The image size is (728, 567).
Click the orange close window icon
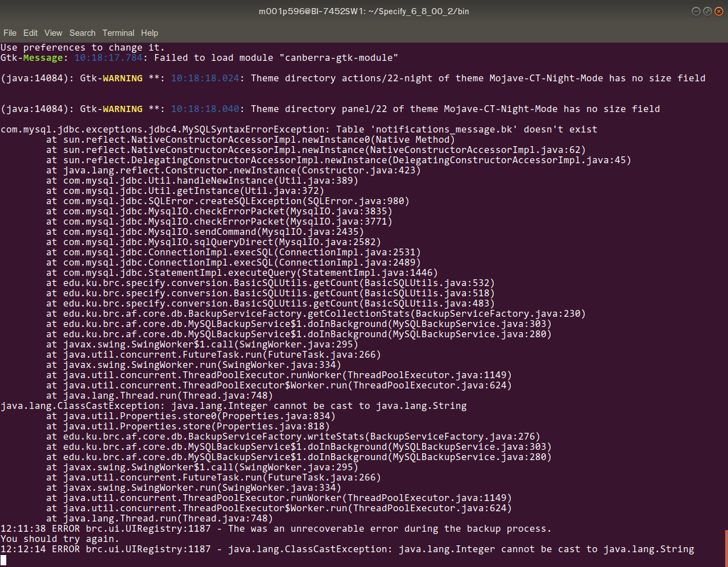[718, 11]
